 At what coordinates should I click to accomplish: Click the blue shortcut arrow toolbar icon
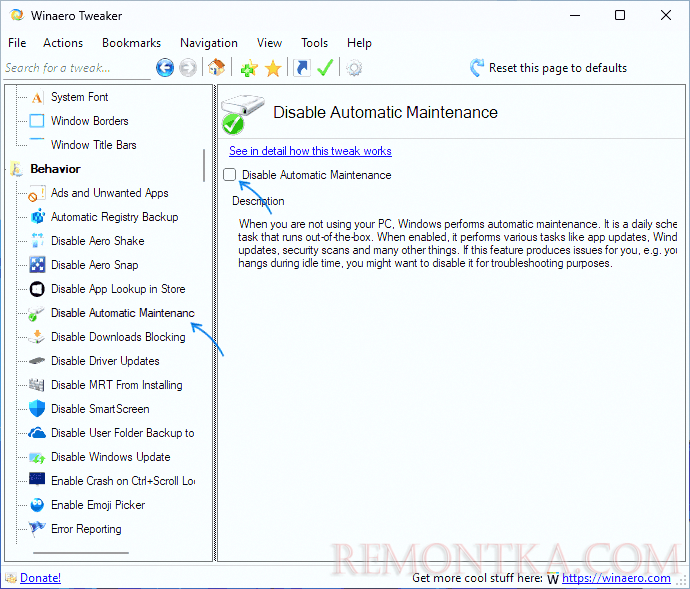tap(302, 68)
